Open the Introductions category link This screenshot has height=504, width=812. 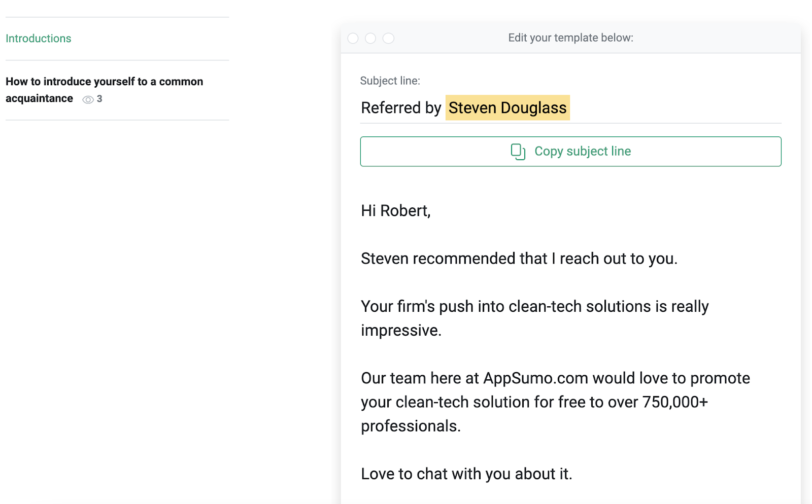pyautogui.click(x=39, y=39)
